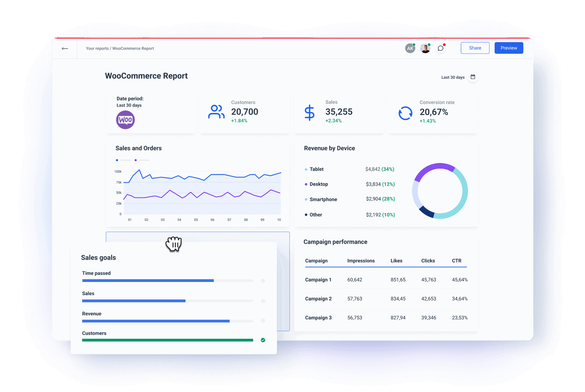This screenshot has width=585, height=392.
Task: Click the Customers goal green progress bar
Action: pos(167,340)
